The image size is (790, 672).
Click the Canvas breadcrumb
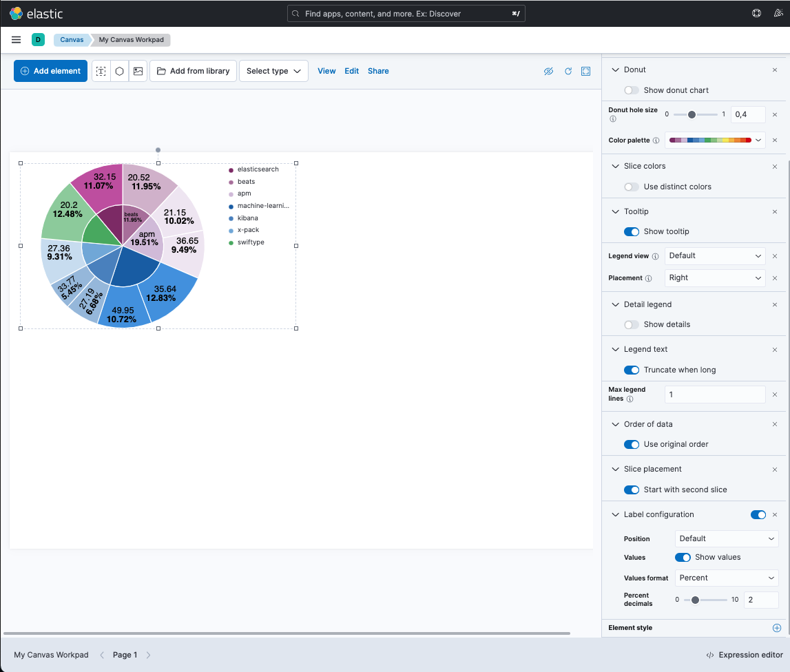(72, 40)
